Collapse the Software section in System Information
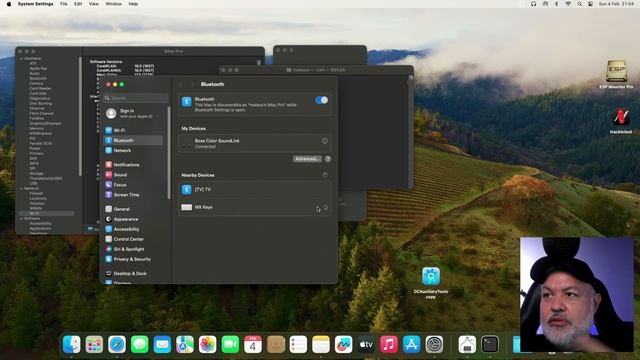 point(22,219)
